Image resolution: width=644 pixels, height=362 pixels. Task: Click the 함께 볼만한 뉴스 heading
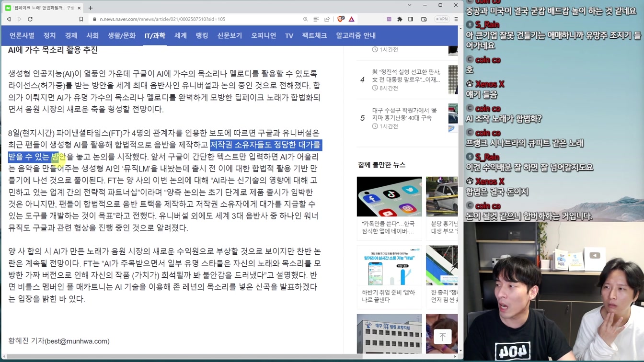[381, 165]
